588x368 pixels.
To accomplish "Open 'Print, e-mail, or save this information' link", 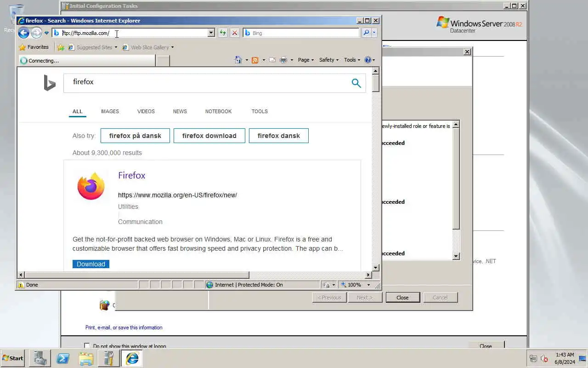I will tap(124, 328).
